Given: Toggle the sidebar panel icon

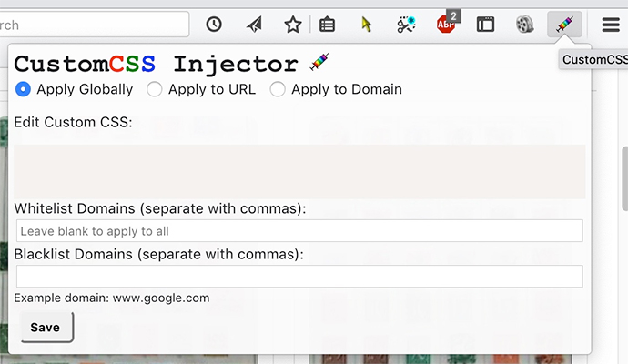Looking at the screenshot, I should 485,25.
